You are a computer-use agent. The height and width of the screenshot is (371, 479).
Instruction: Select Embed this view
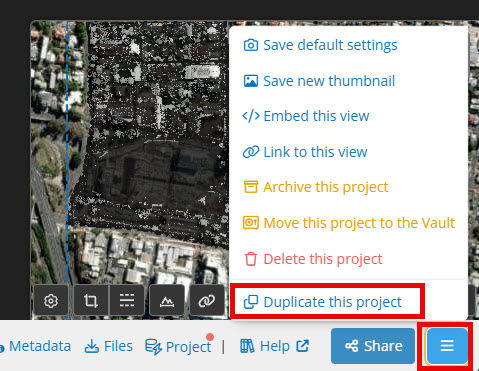pos(306,116)
